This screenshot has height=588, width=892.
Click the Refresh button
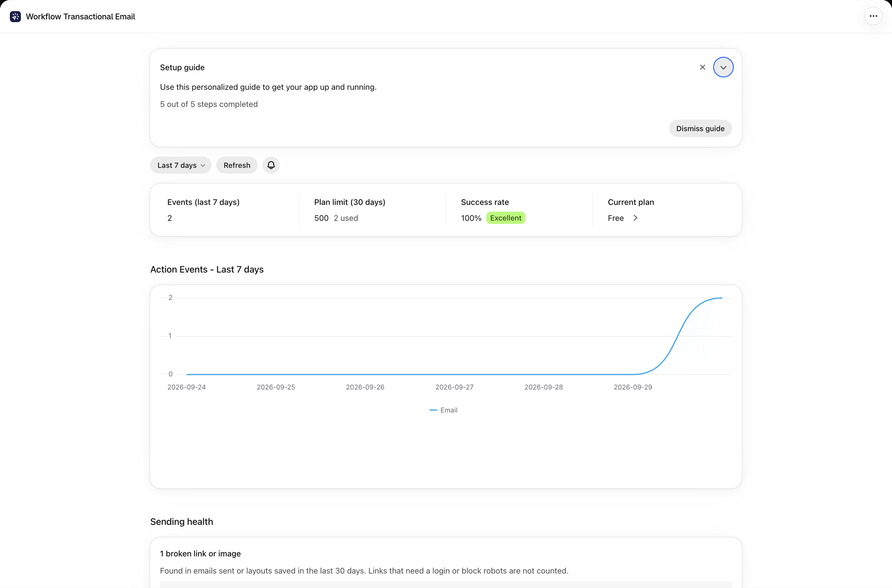point(237,165)
